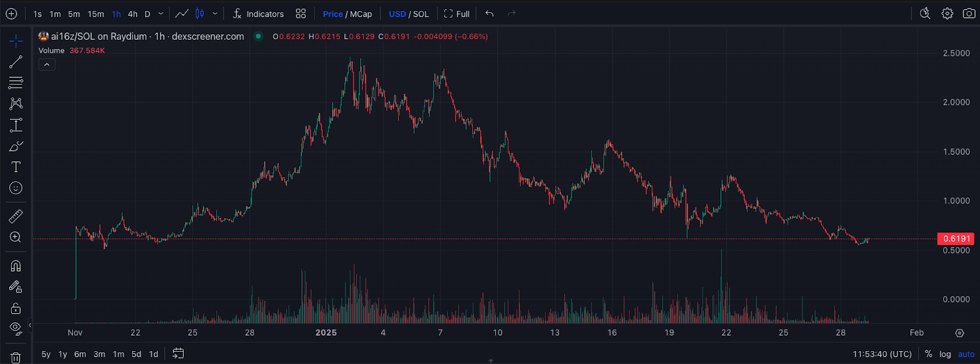
Task: Switch to the 4h timeframe
Action: pos(132,14)
